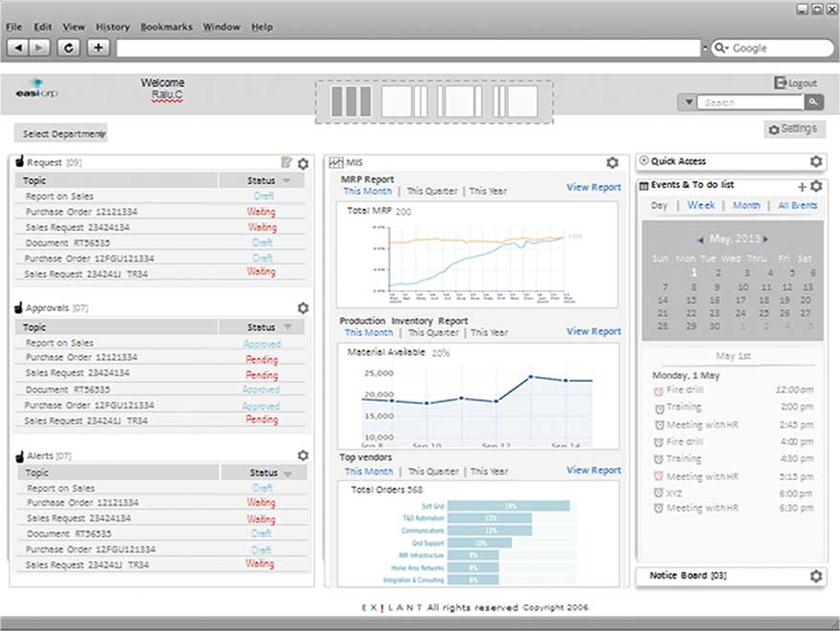This screenshot has width=840, height=631.
Task: Open the Bookmarks menu
Action: click(x=166, y=27)
